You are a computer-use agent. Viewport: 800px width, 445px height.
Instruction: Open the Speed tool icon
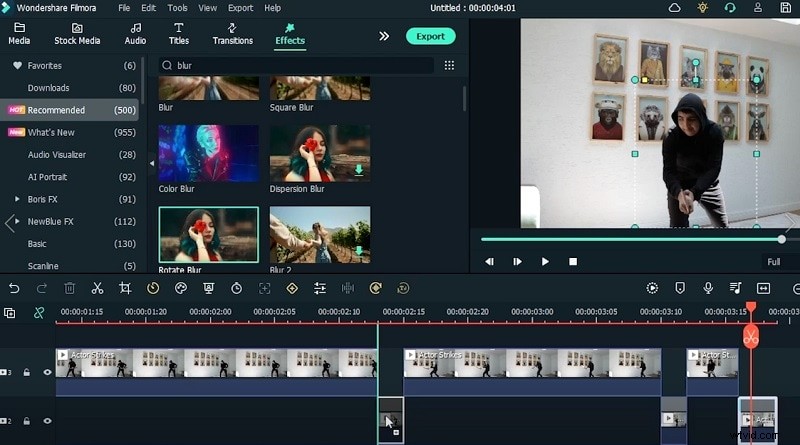[153, 288]
